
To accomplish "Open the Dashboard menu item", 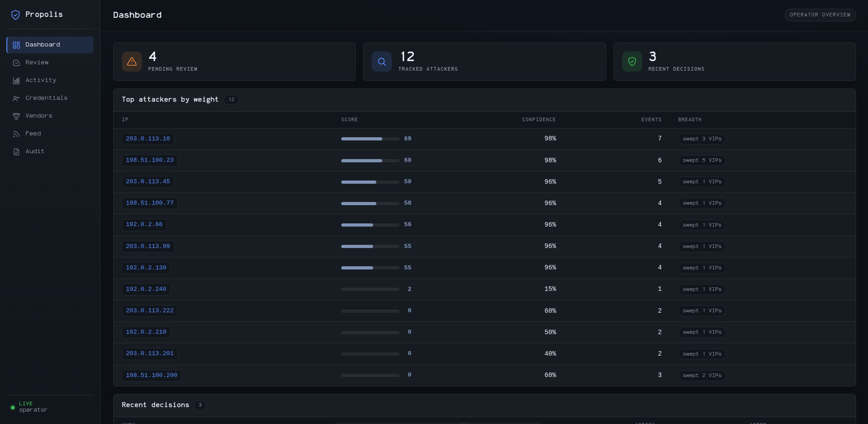I will [x=50, y=45].
